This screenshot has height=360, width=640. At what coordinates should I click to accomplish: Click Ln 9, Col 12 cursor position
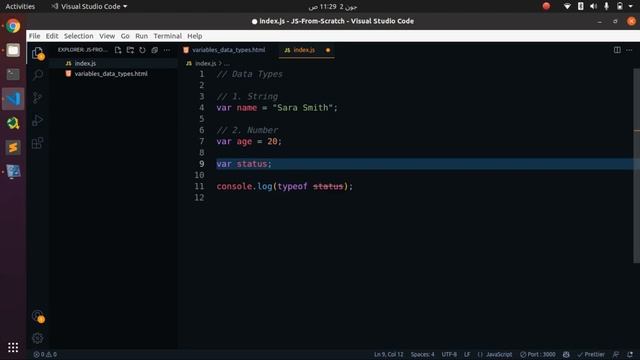[389, 354]
